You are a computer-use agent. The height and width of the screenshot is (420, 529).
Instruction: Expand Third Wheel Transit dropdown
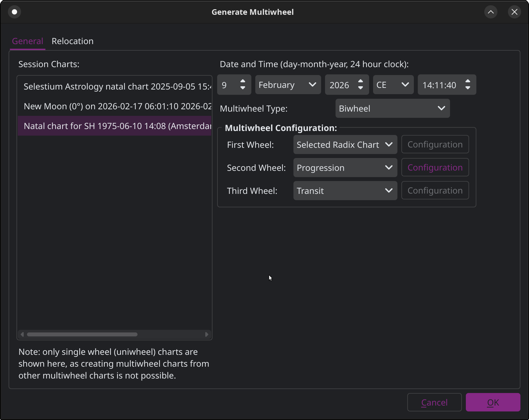(345, 191)
